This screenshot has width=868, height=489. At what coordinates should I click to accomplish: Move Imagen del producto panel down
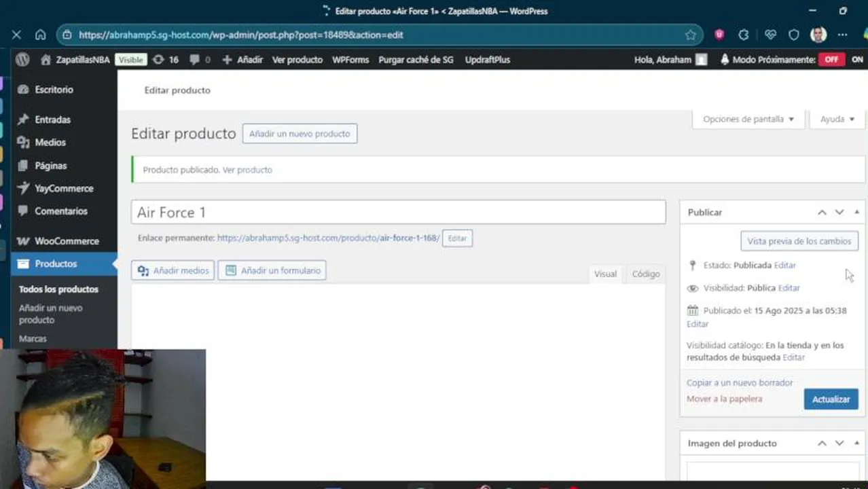point(839,443)
